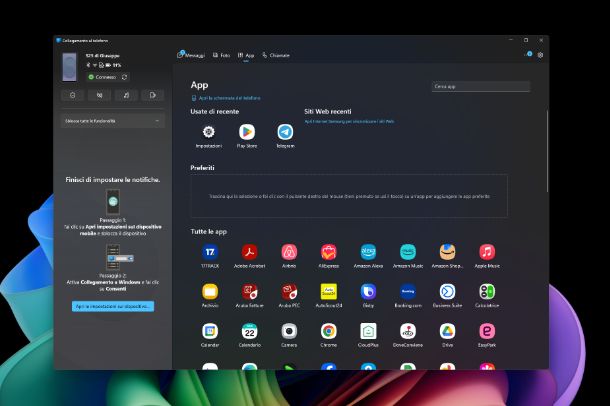Launch Play Store from recently used
Viewport: 610px width, 406px height.
pyautogui.click(x=246, y=132)
